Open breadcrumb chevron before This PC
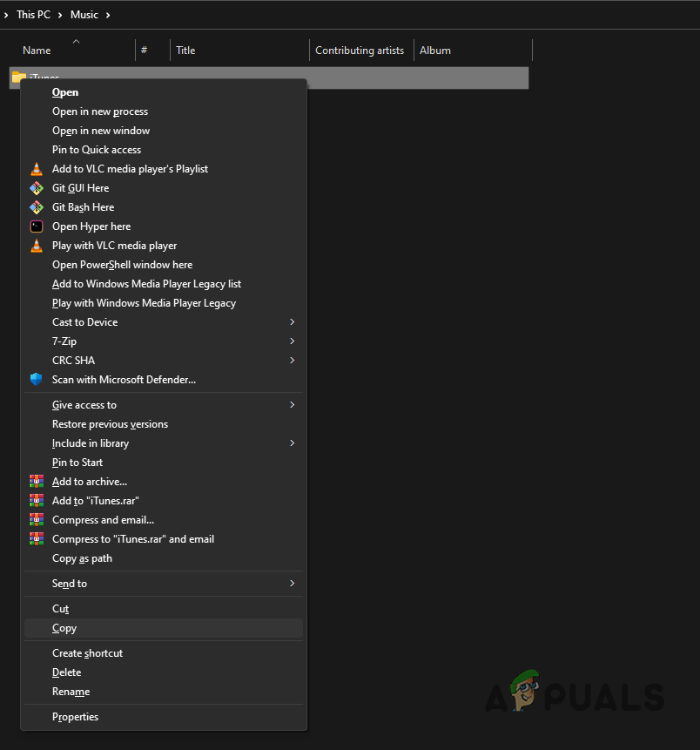Image resolution: width=700 pixels, height=750 pixels. [6, 16]
